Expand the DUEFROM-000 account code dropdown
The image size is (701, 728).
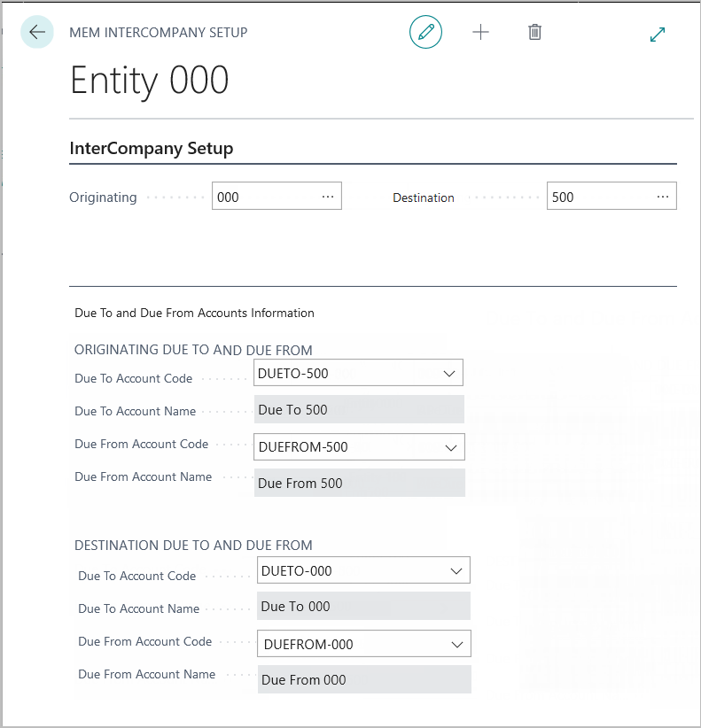[457, 645]
